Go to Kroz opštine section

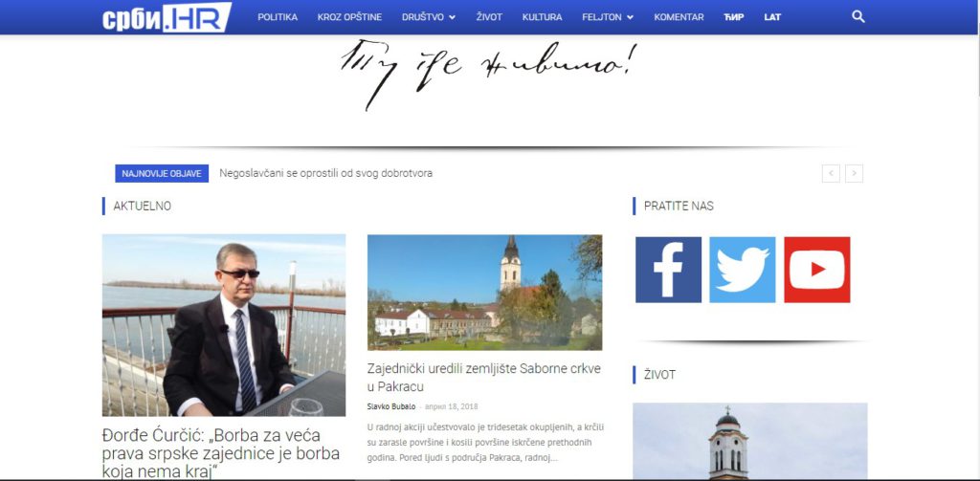click(349, 17)
